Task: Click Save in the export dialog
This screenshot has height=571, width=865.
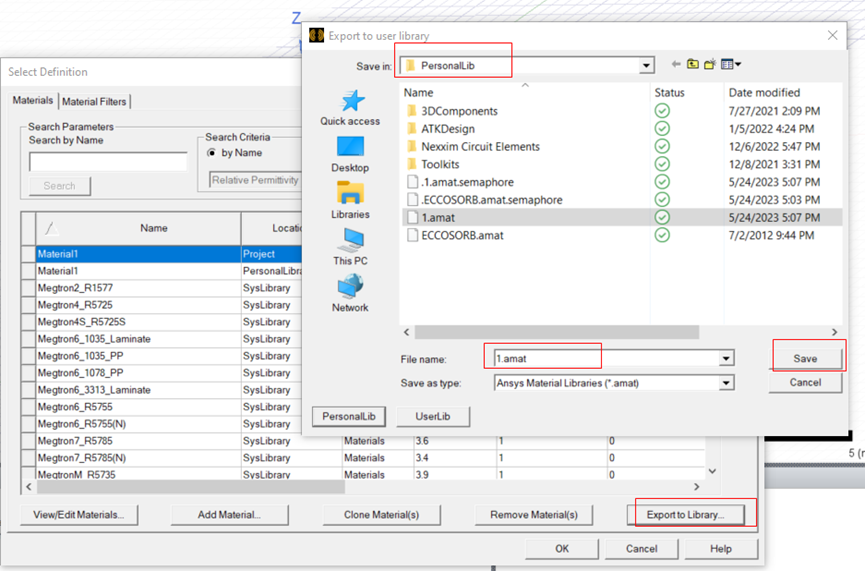Action: coord(805,359)
